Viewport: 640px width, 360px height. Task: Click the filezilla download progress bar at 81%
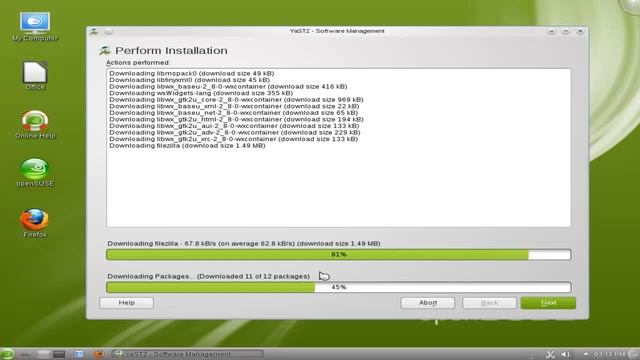[x=338, y=255]
